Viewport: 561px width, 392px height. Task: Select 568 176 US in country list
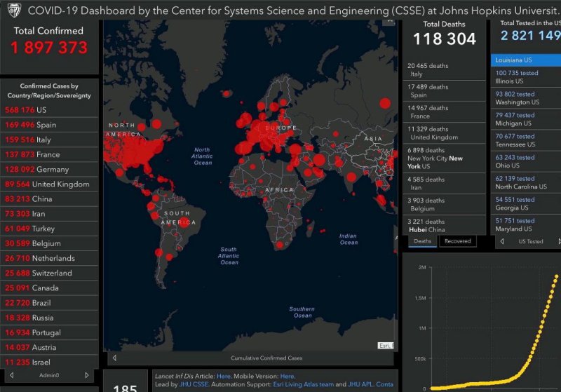pyautogui.click(x=49, y=110)
